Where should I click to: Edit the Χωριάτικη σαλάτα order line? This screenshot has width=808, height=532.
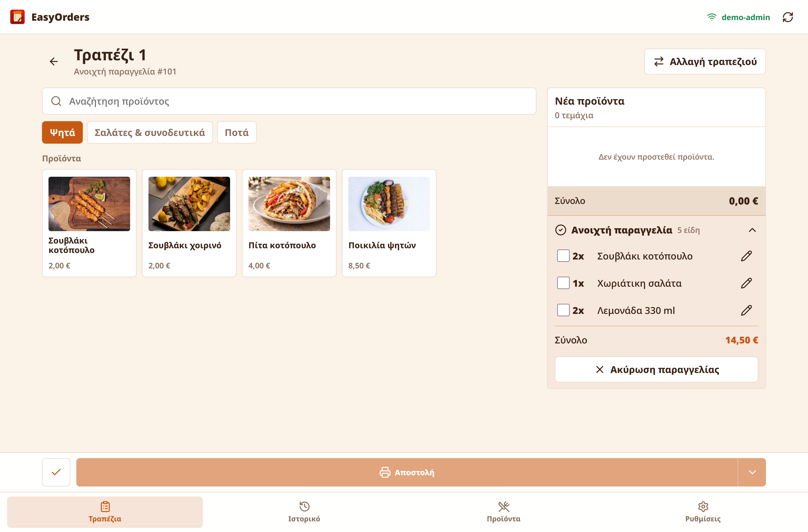coord(746,283)
